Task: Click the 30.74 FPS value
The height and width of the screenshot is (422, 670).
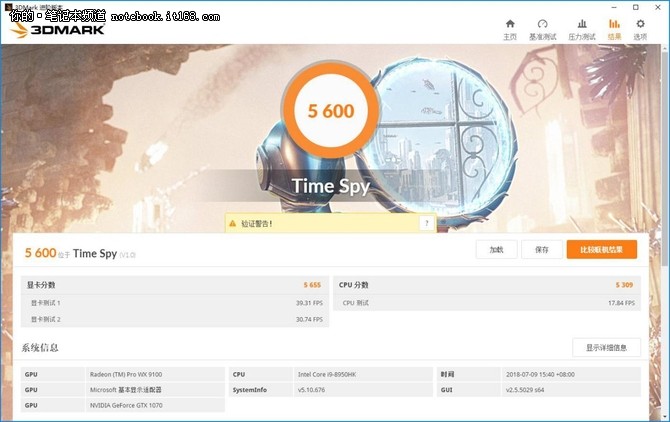Action: 309,319
